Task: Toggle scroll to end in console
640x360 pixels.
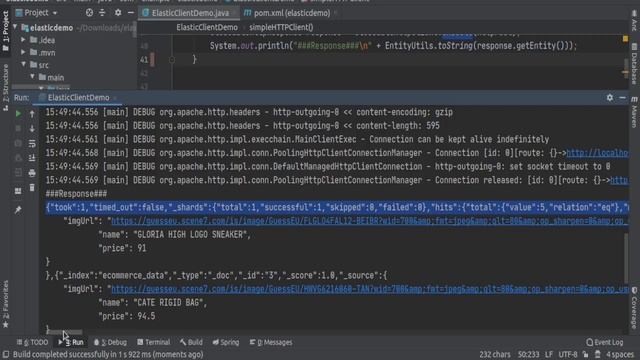Action: 32,158
